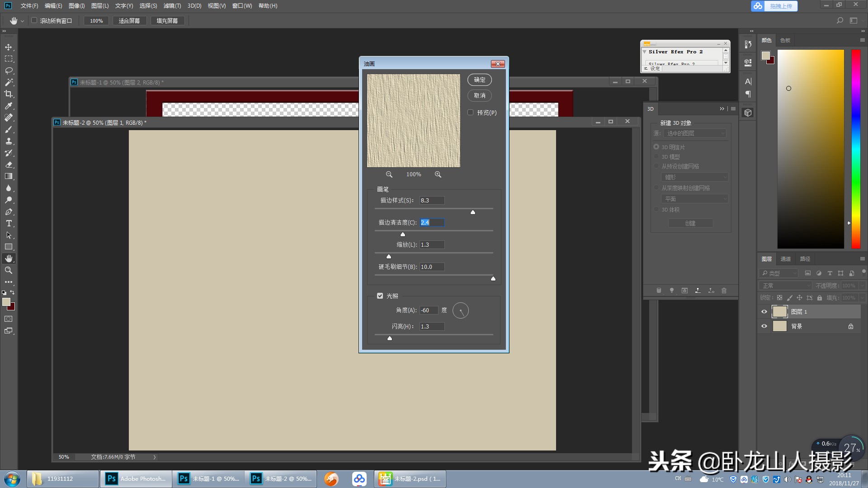Image resolution: width=868 pixels, height=488 pixels.
Task: Switch to the 通道 channels tab
Action: 786,259
